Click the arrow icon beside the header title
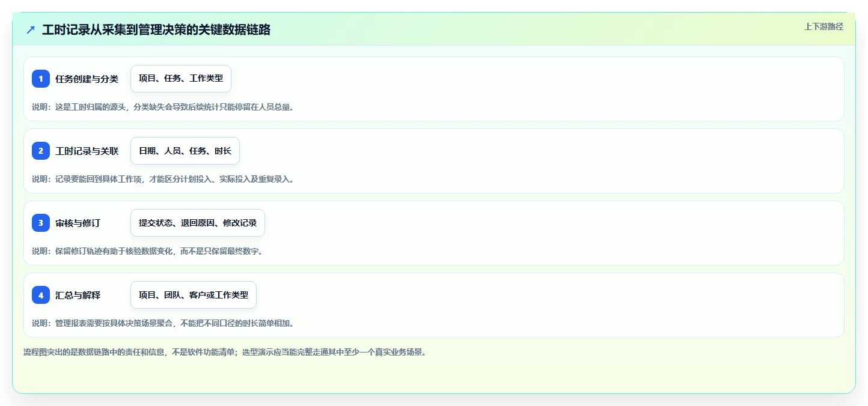Viewport: 868px width, 406px height. coord(31,29)
